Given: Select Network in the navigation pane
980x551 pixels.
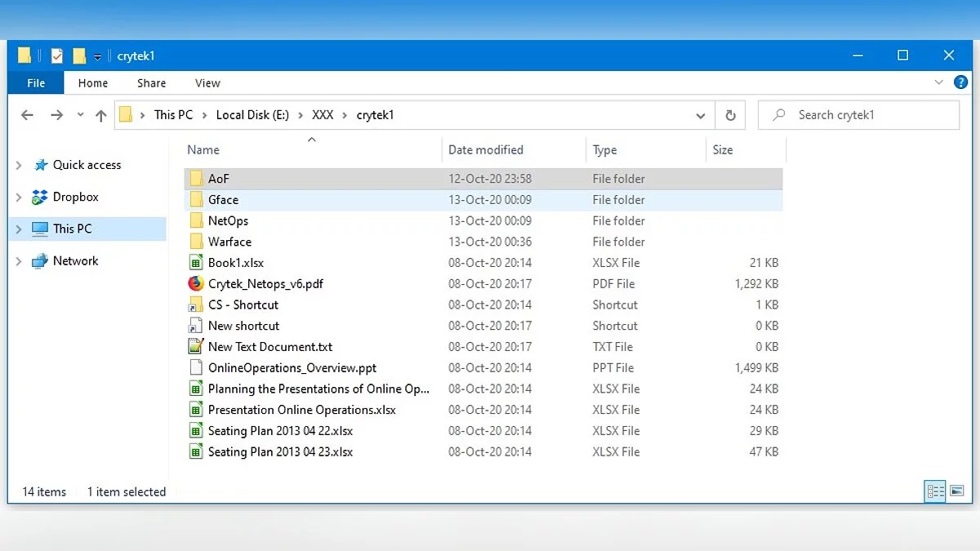Looking at the screenshot, I should (75, 260).
